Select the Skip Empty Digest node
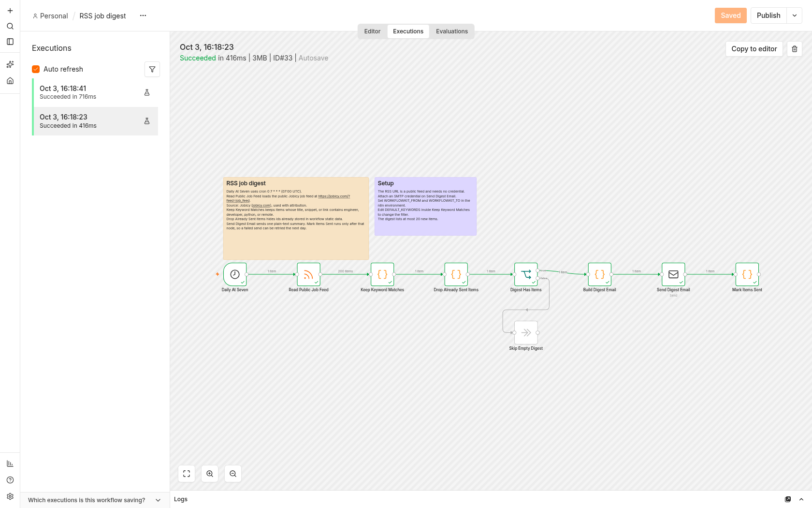Image resolution: width=812 pixels, height=508 pixels. pos(526,332)
